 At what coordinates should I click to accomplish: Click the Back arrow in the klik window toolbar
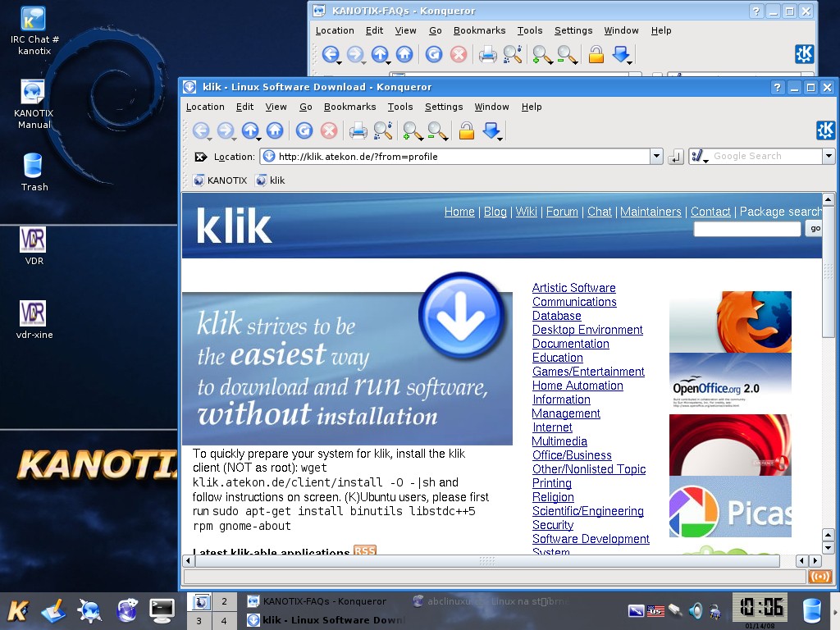[x=201, y=130]
